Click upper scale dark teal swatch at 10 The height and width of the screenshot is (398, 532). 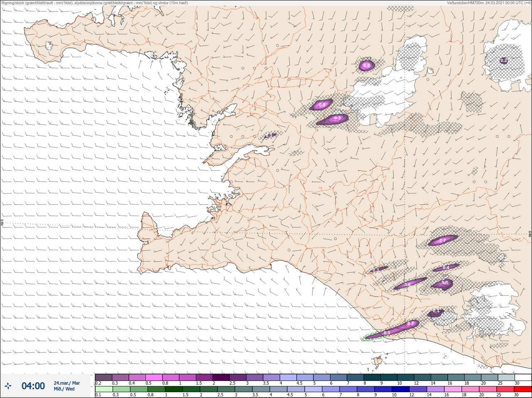point(406,377)
